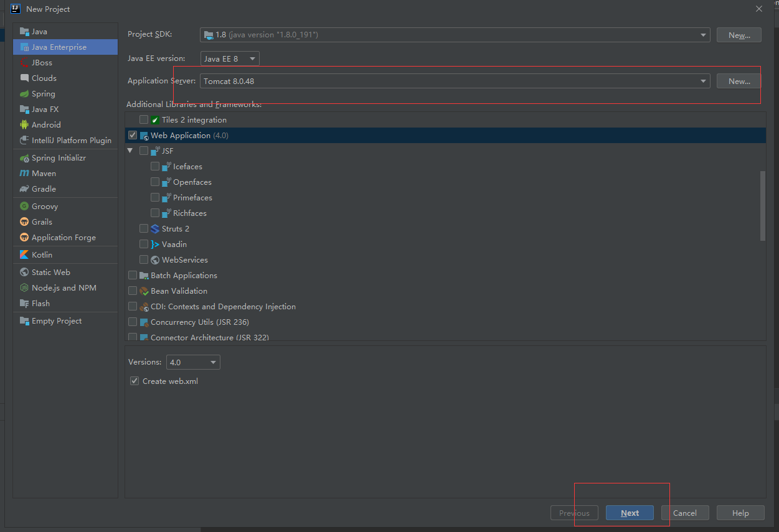Image resolution: width=779 pixels, height=532 pixels.
Task: Select Gradle project type
Action: [65, 189]
